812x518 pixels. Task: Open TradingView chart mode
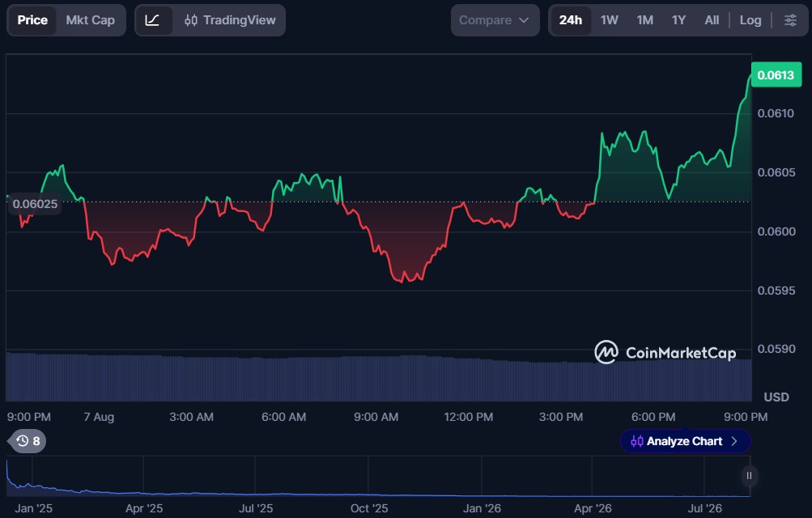(231, 20)
